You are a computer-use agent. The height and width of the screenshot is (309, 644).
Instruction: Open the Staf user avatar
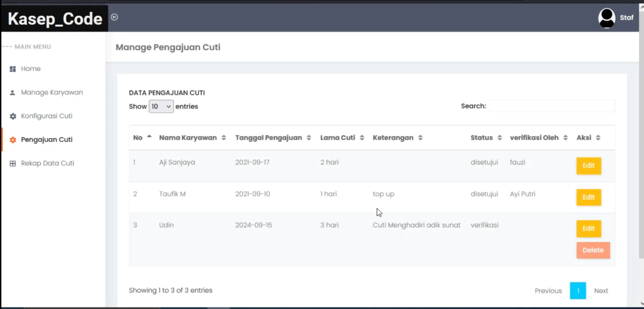606,18
